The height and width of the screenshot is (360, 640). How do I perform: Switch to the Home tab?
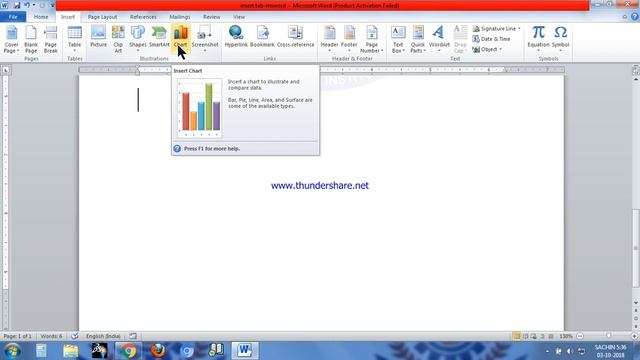[x=41, y=17]
